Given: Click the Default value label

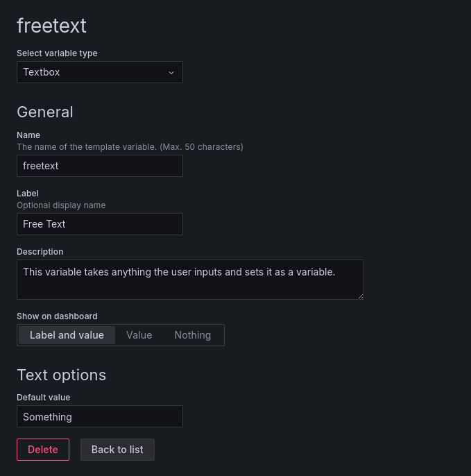Looking at the screenshot, I should click(x=43, y=398).
